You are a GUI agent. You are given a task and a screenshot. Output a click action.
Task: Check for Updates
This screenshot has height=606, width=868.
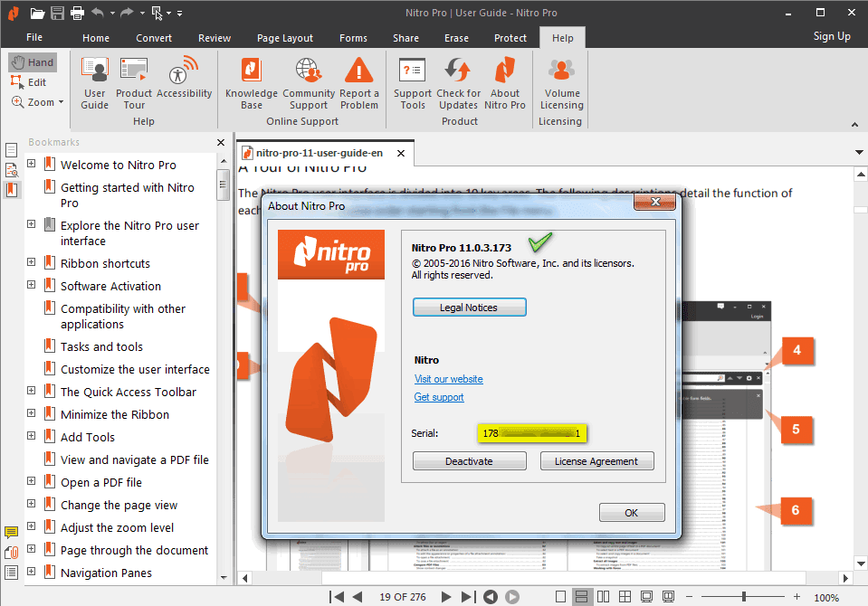point(458,83)
